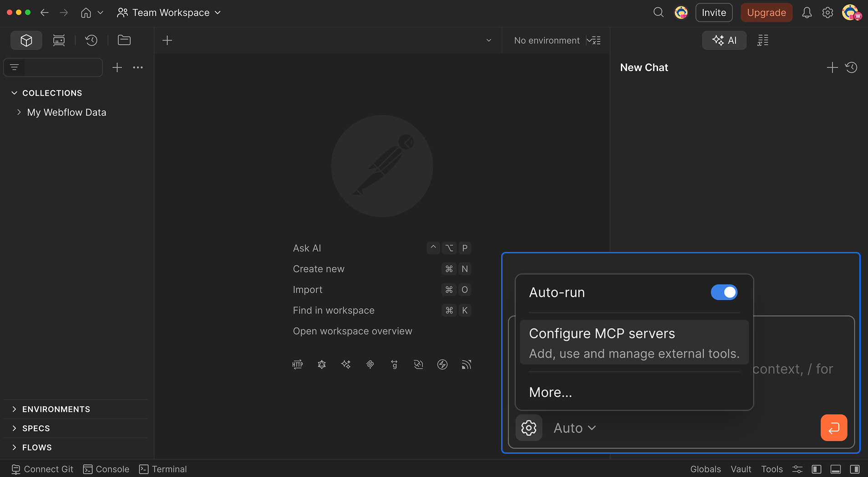Open AI chat settings gear

pos(529,428)
